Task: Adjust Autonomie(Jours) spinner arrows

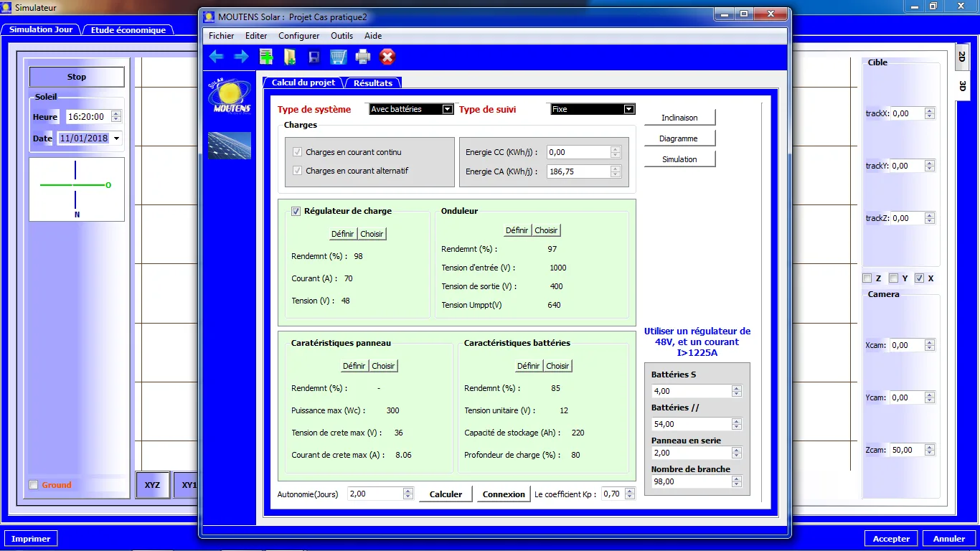Action: coord(408,494)
